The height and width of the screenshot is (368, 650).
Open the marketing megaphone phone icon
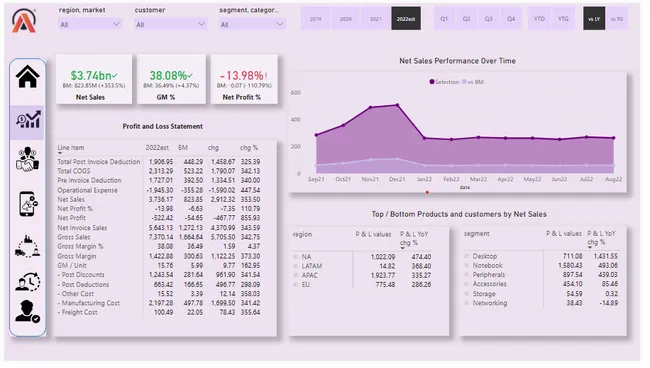[x=28, y=203]
